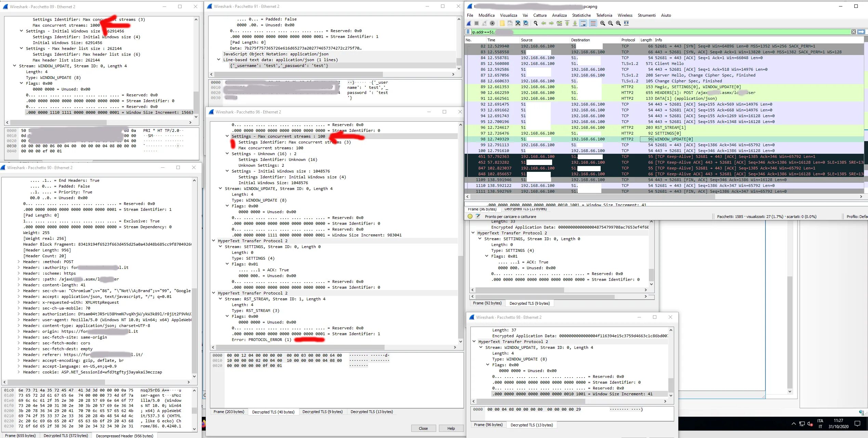This screenshot has height=438, width=868.
Task: Show hidden system tray icons chevron
Action: (x=793, y=424)
